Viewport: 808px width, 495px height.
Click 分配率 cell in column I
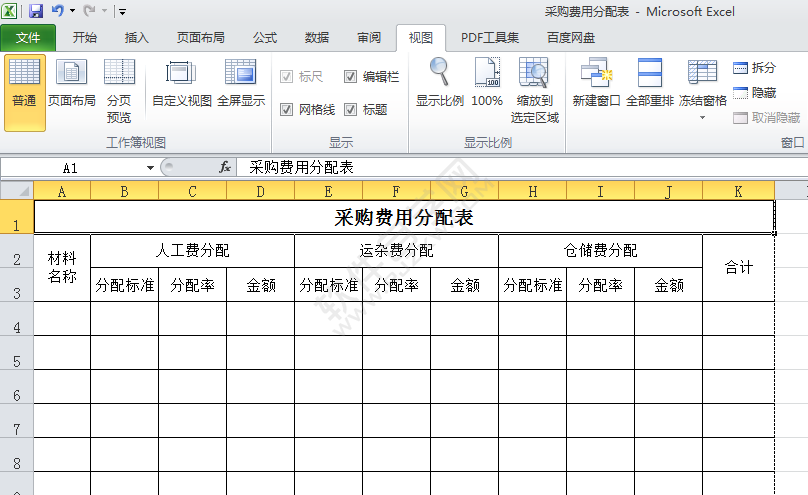point(600,285)
